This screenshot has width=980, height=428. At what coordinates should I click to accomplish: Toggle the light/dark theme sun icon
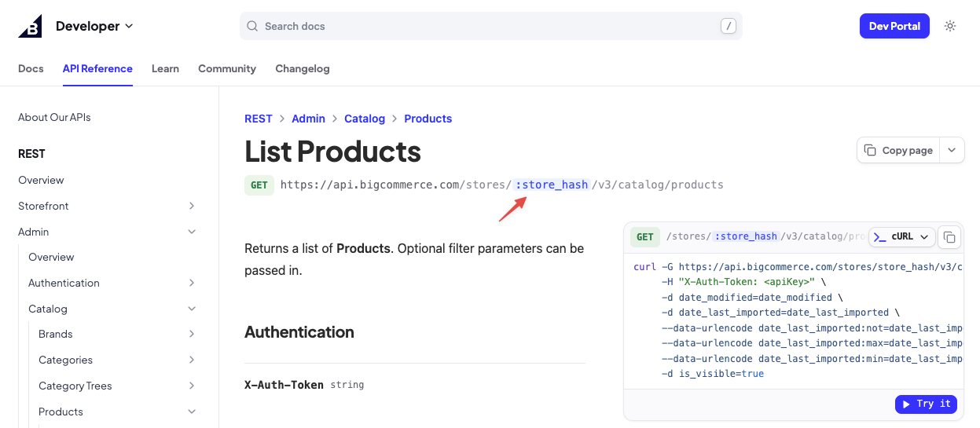pyautogui.click(x=950, y=26)
